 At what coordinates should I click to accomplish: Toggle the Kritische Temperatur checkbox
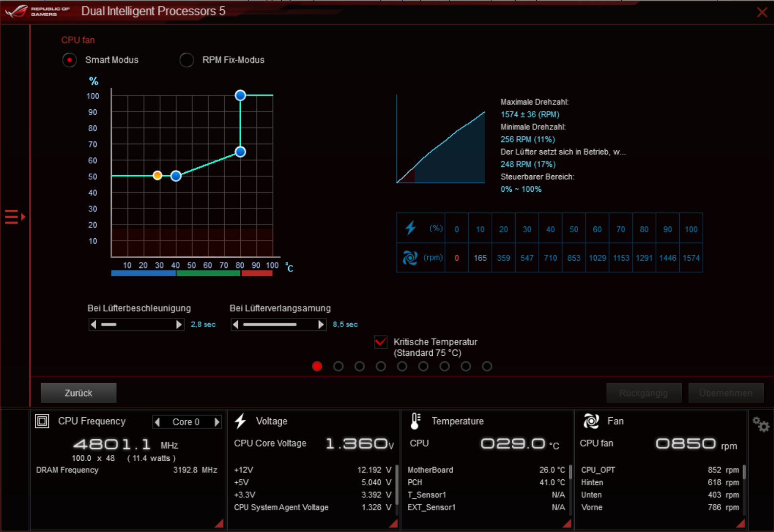click(x=381, y=342)
